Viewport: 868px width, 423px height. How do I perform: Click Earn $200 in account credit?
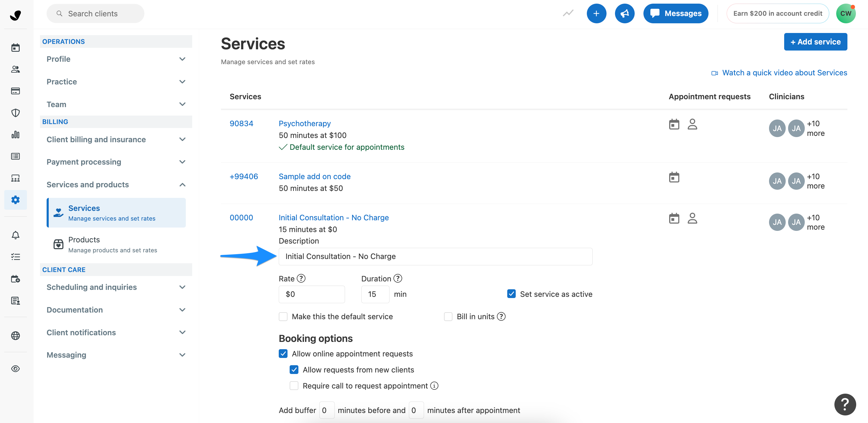click(778, 14)
